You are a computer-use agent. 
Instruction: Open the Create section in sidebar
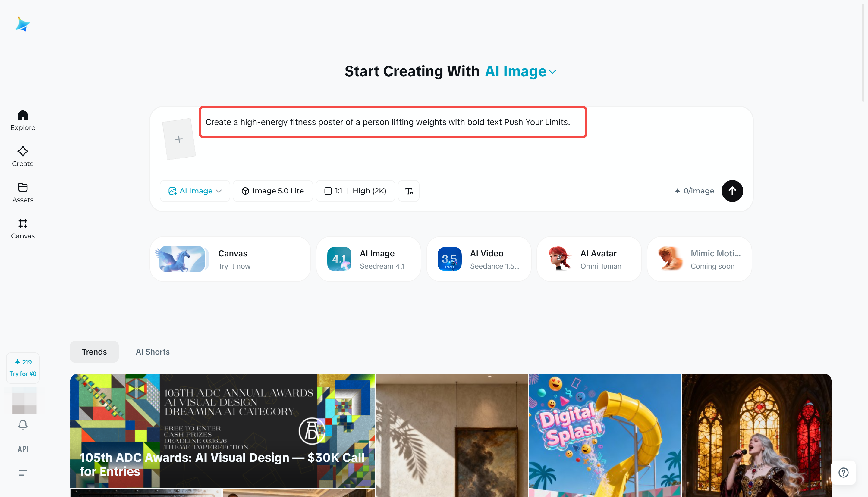[23, 156]
